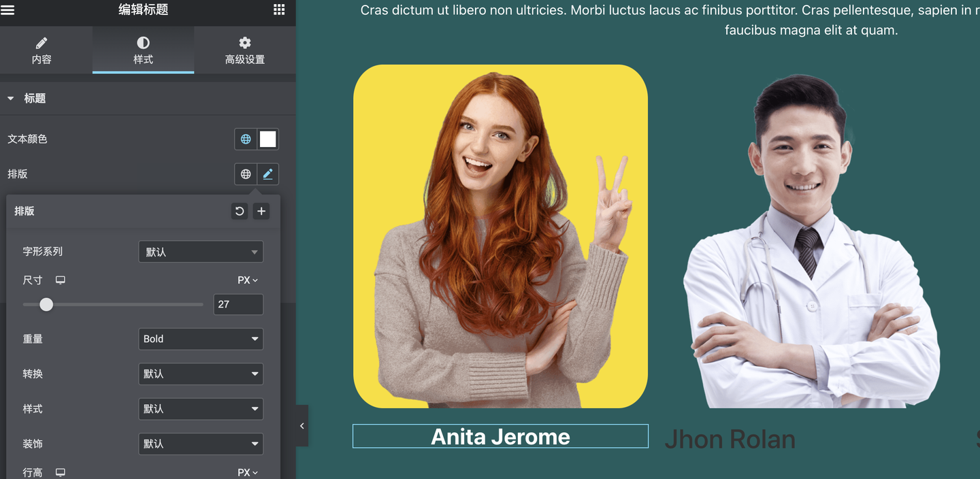
Task: Click the Cras dictum paragraph text
Action: (670, 20)
